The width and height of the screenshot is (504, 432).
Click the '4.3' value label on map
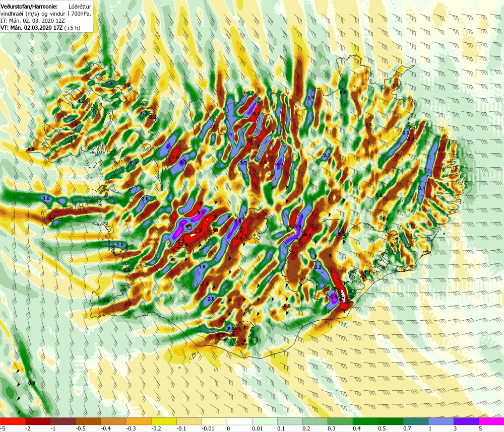(x=182, y=162)
